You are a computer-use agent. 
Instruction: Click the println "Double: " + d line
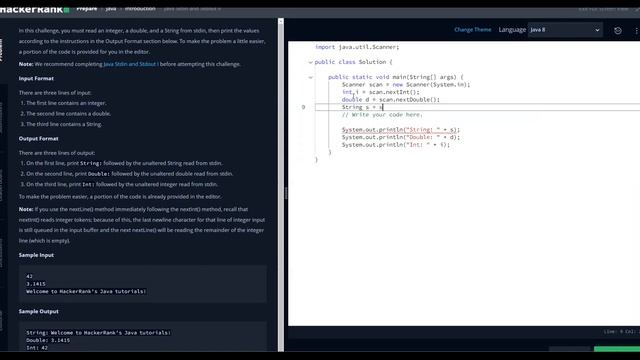pos(401,137)
